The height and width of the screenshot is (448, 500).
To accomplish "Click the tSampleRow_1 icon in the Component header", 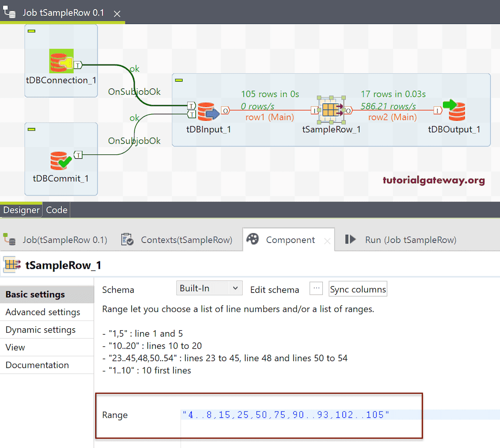I will click(11, 264).
